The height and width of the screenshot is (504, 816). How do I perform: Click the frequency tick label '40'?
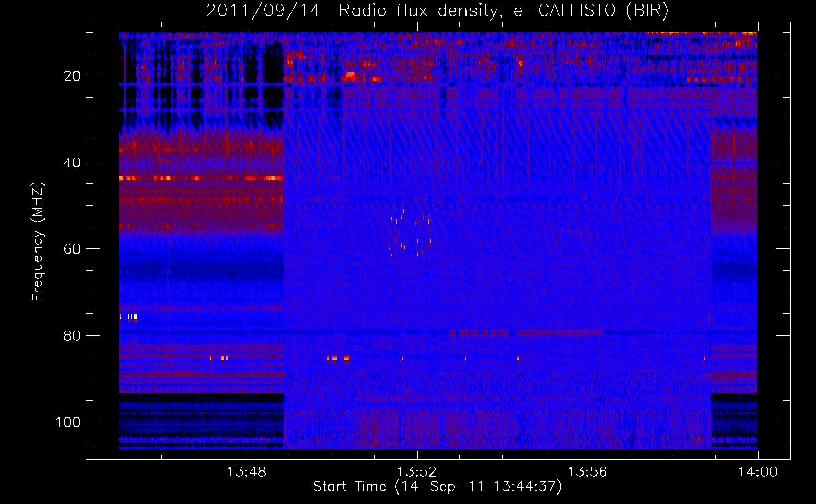(73, 162)
